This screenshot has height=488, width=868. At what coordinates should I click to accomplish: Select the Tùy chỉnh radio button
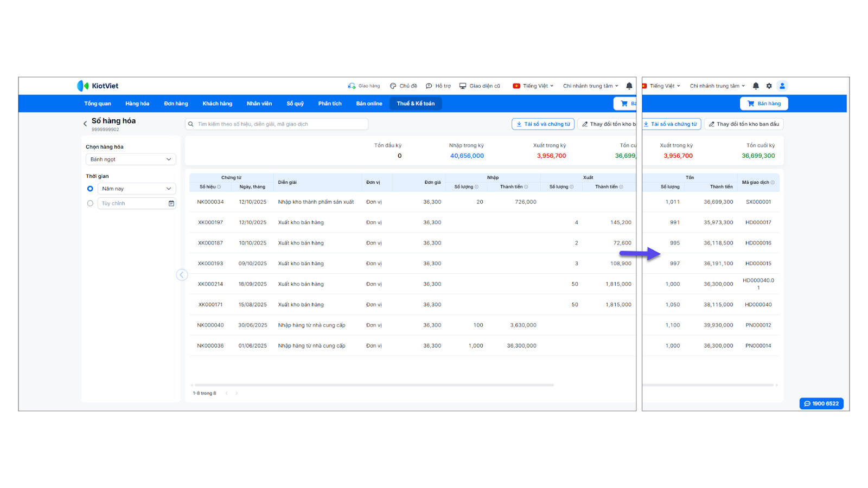tap(90, 203)
